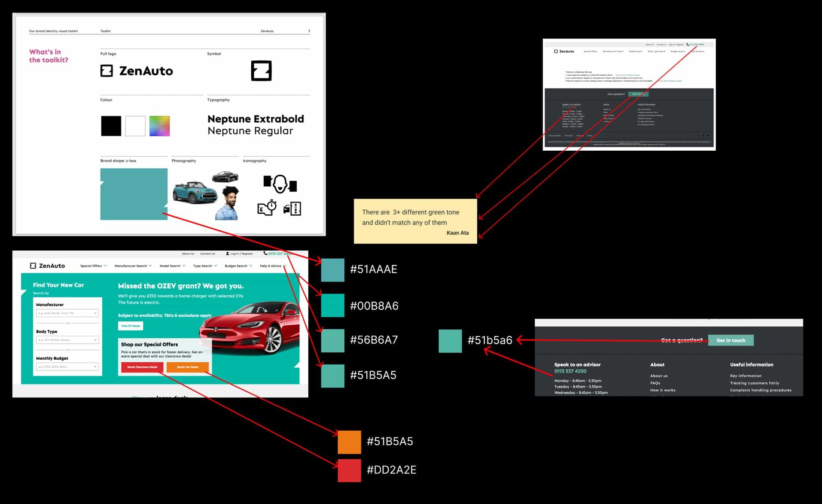Select the #00B8A6 hex label
The height and width of the screenshot is (504, 822).
[374, 306]
